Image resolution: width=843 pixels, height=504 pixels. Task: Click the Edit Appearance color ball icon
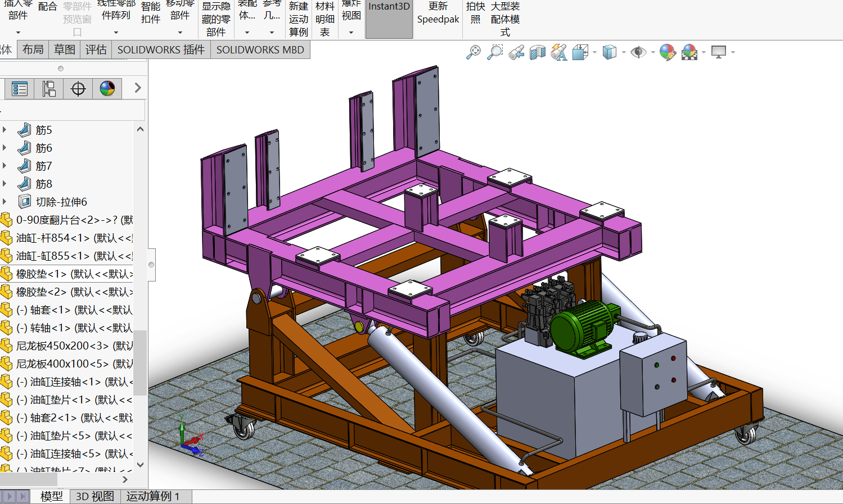click(x=668, y=52)
